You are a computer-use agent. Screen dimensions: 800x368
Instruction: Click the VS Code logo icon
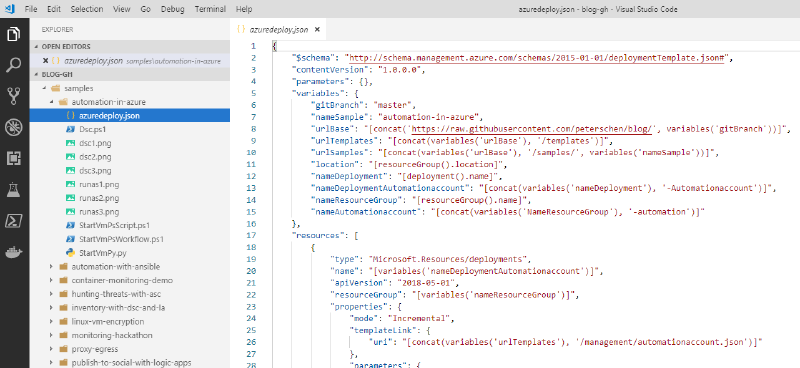pos(10,9)
